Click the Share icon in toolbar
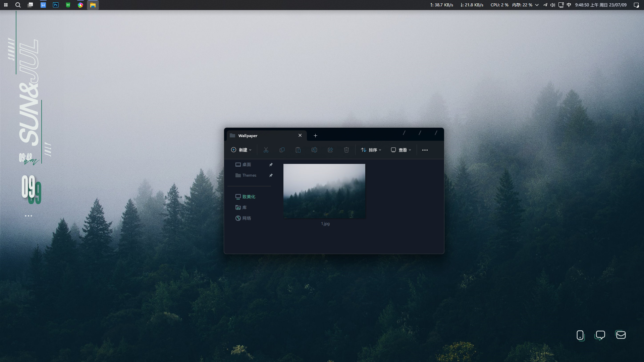 point(330,150)
